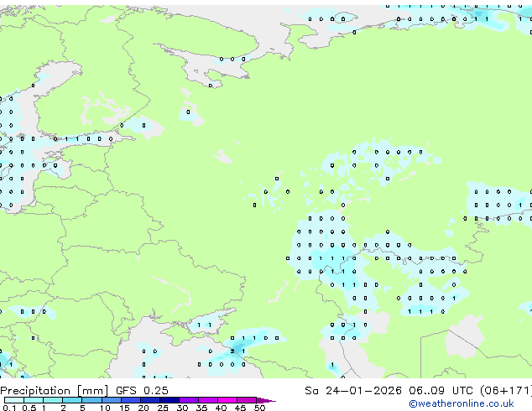Click the purple over-50 arrow tip of legend
This screenshot has width=532, height=411.
[x=266, y=401]
